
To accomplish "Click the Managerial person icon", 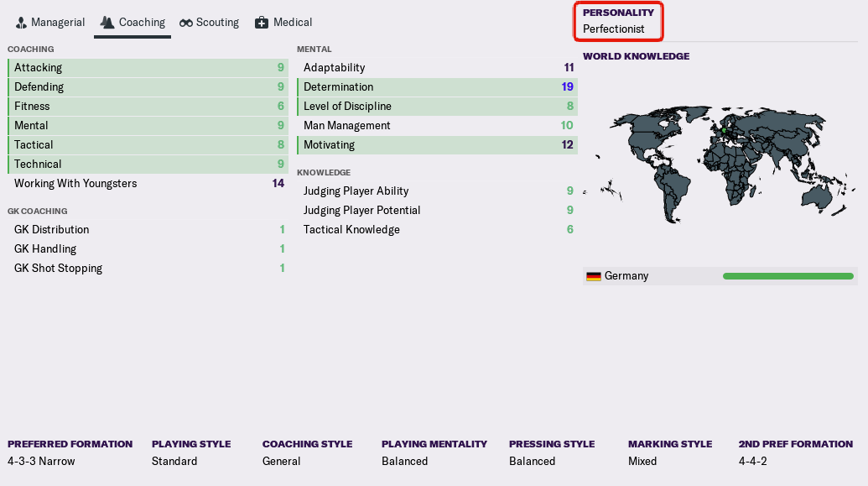I will (x=21, y=23).
